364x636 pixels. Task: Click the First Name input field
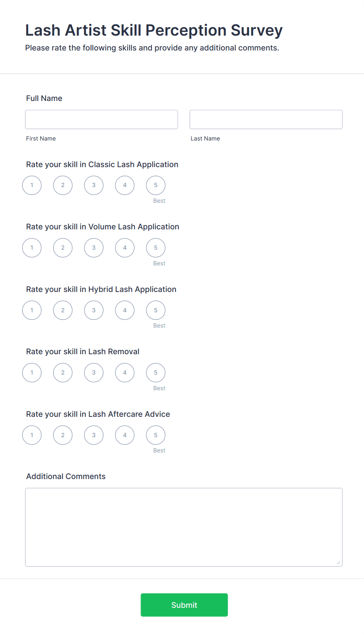[x=101, y=119]
